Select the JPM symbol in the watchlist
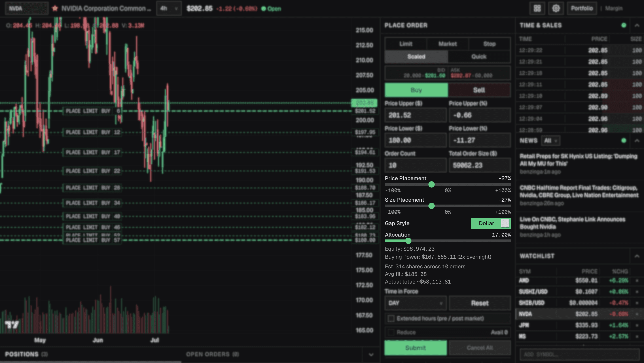644x363 pixels. click(524, 325)
